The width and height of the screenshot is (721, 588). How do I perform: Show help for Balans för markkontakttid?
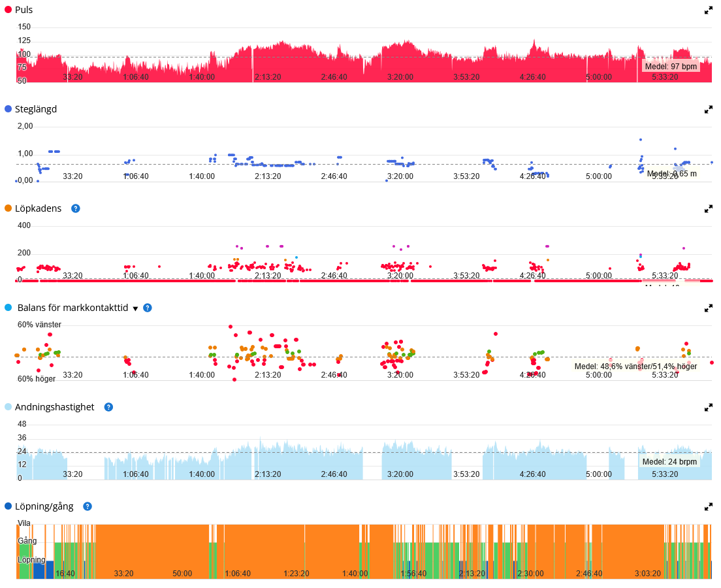click(148, 308)
